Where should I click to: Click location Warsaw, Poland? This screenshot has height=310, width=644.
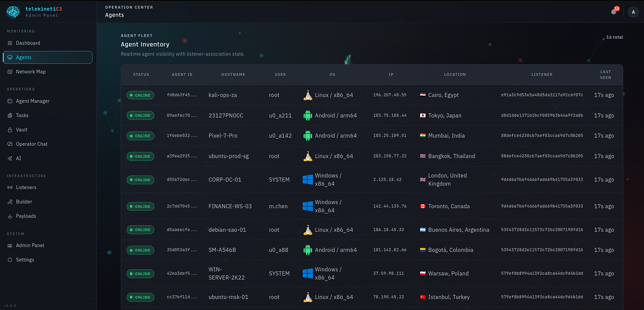pyautogui.click(x=448, y=274)
